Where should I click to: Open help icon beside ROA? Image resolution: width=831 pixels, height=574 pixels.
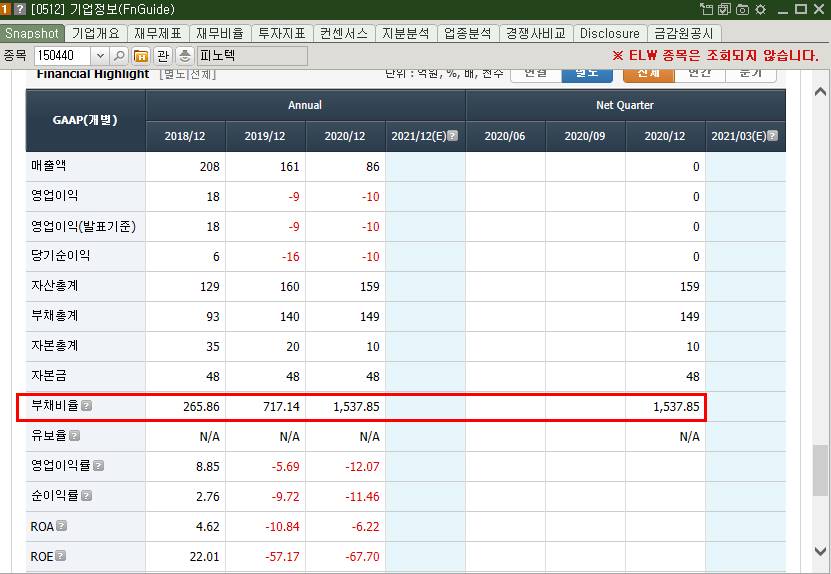tap(61, 526)
